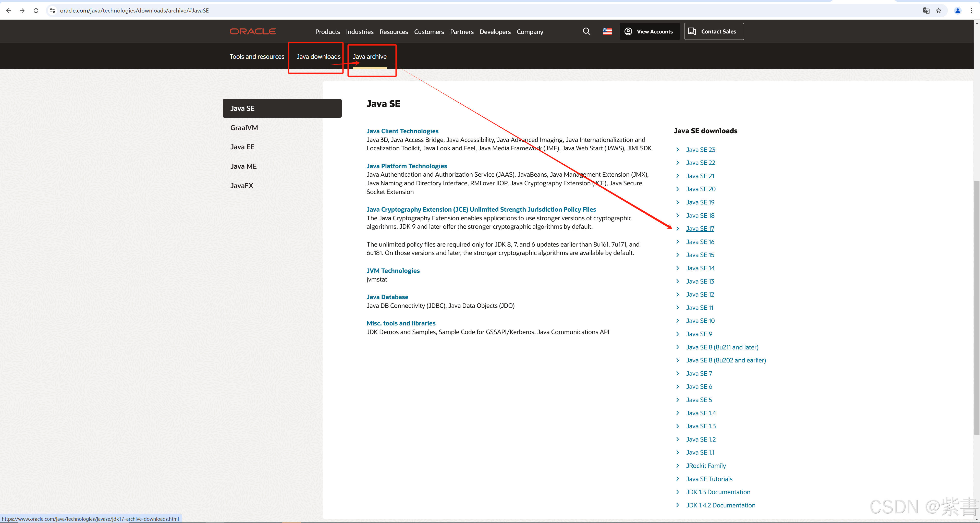Bookmark page with the star icon
This screenshot has height=523, width=980.
click(x=939, y=11)
